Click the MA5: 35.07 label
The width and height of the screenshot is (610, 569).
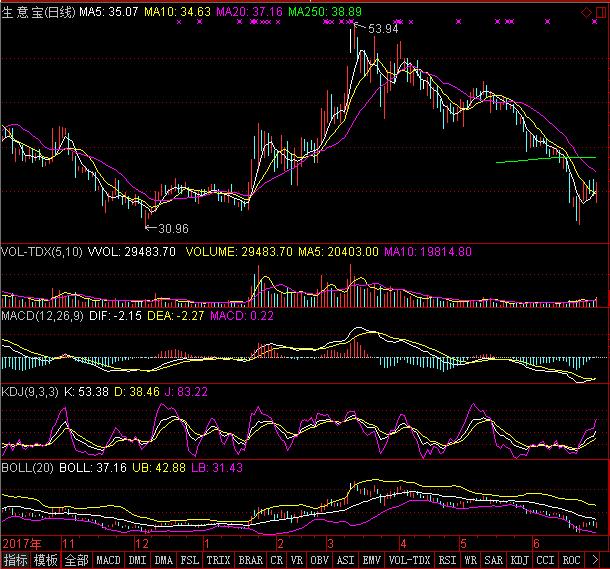click(109, 12)
